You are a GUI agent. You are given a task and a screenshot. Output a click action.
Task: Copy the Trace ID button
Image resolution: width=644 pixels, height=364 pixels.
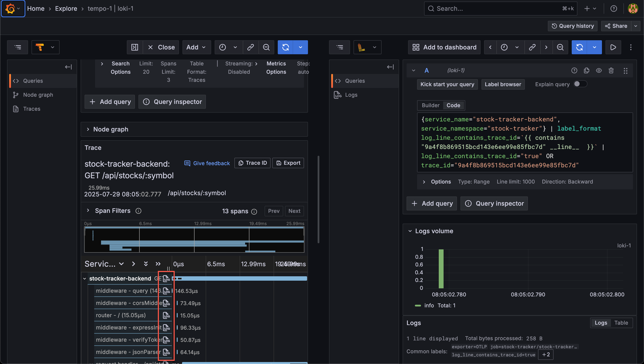point(252,163)
